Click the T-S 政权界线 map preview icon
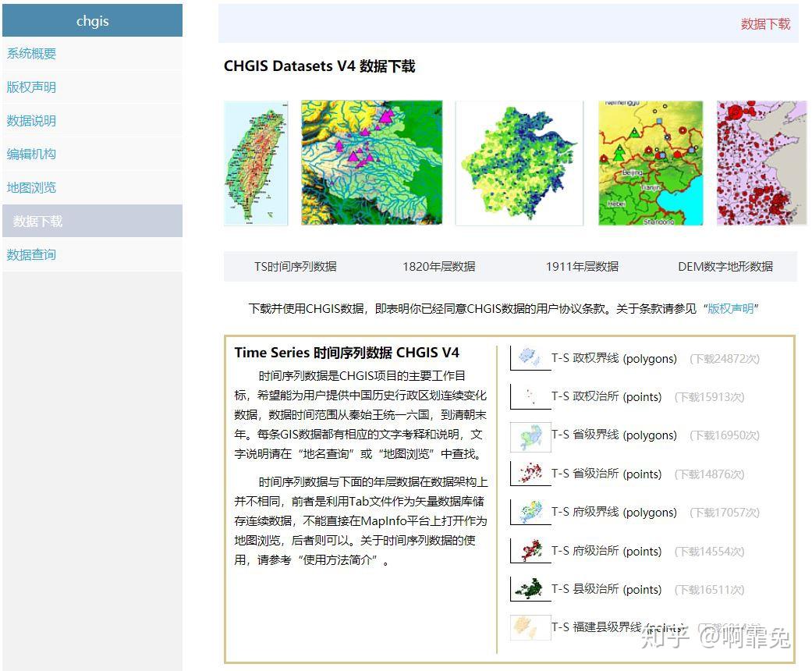 (530, 358)
